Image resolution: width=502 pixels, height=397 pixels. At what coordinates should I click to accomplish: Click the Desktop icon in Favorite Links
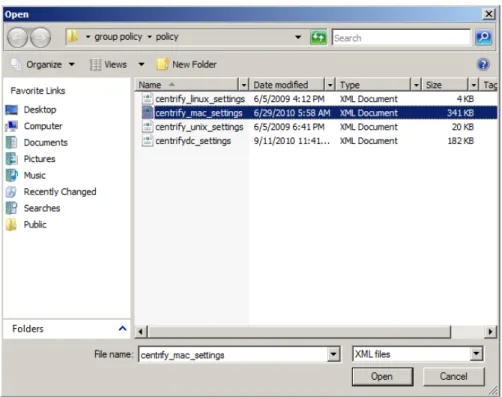click(x=12, y=110)
